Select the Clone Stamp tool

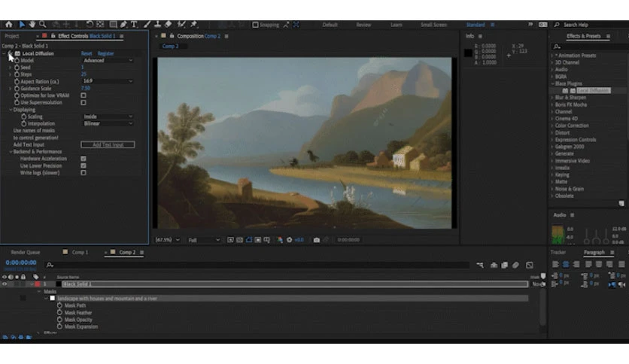(x=158, y=25)
